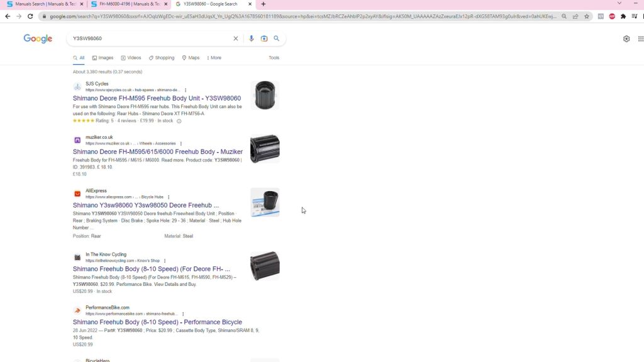
Task: Share this page from the address bar
Action: 575,16
